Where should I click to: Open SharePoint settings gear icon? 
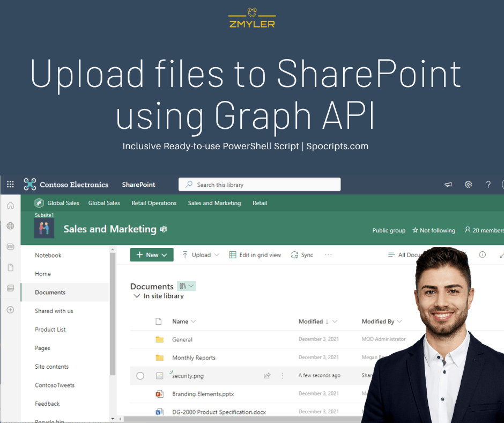468,184
